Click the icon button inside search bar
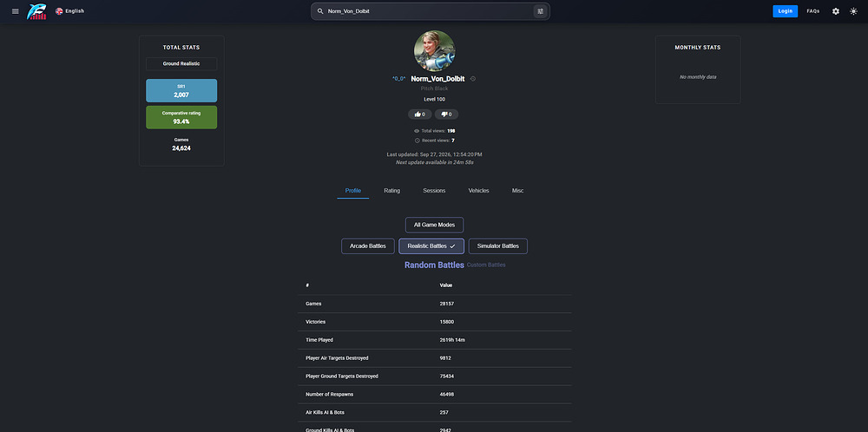This screenshot has width=868, height=432. click(x=540, y=11)
